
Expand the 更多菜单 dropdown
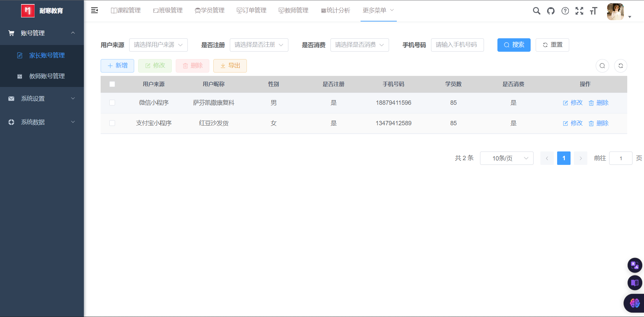(x=378, y=10)
